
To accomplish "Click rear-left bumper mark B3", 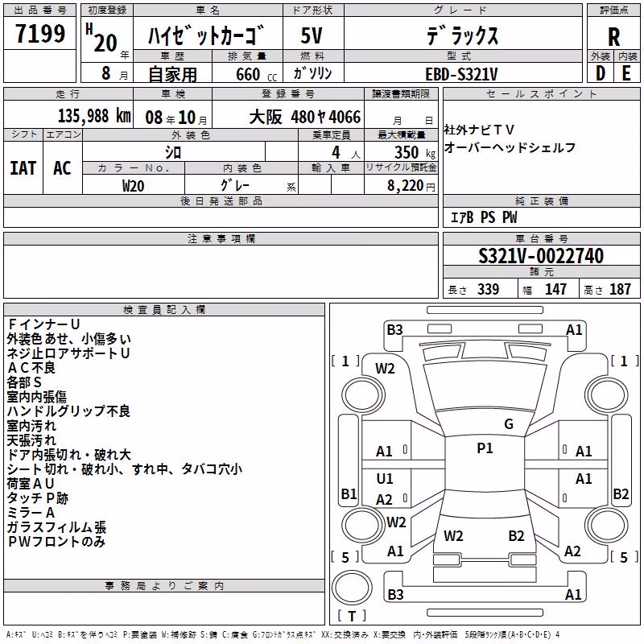I will (x=395, y=594).
